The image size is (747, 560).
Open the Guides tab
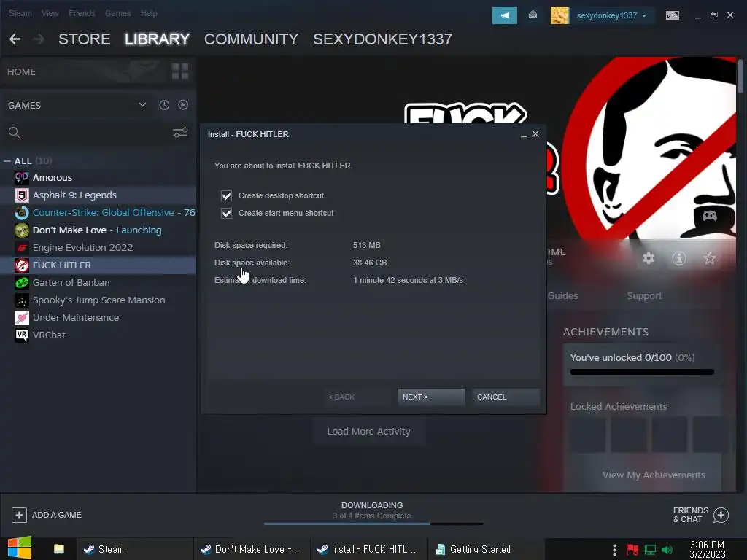click(562, 296)
